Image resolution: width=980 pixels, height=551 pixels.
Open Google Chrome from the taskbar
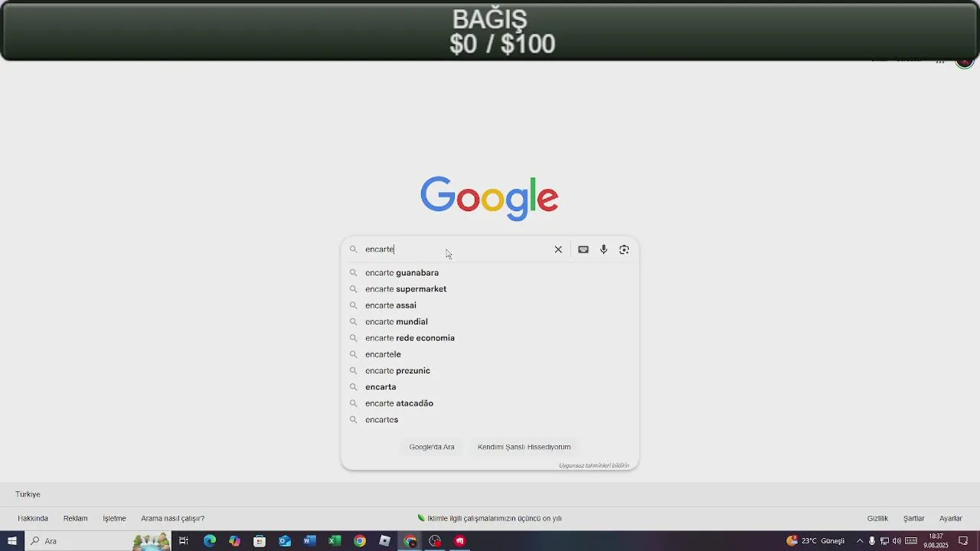(x=360, y=541)
